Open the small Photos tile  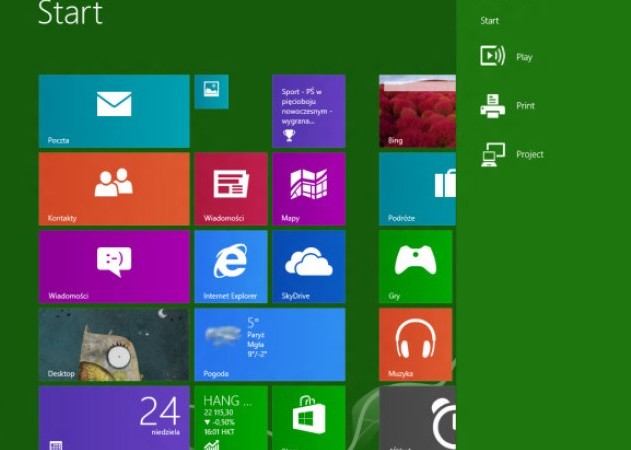[x=211, y=91]
